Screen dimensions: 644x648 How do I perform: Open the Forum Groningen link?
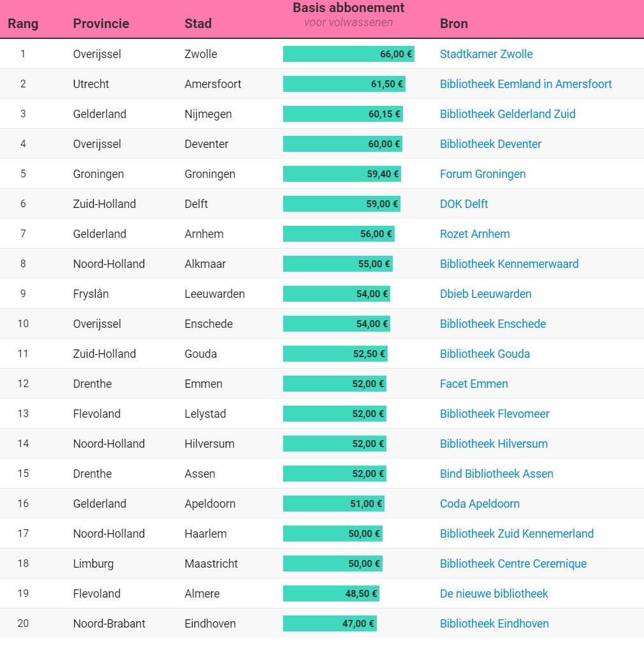click(x=483, y=174)
